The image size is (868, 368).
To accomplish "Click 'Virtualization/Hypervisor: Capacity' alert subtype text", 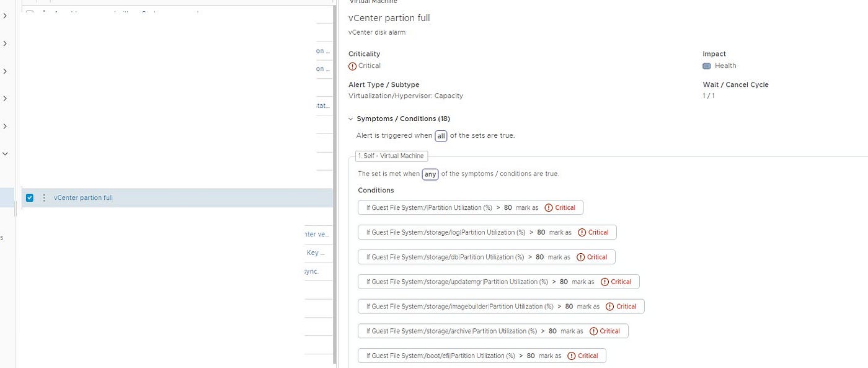I will [x=405, y=96].
